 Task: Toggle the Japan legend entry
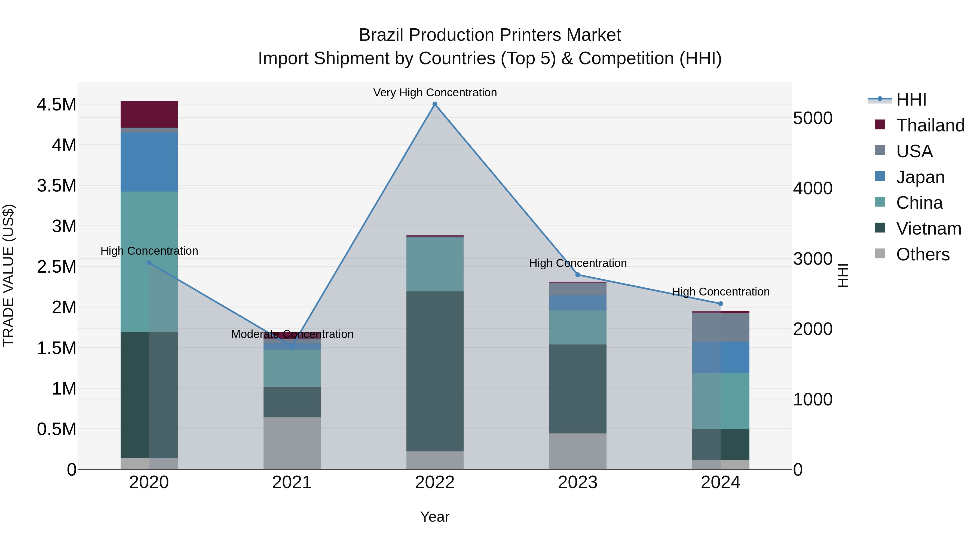(x=909, y=177)
